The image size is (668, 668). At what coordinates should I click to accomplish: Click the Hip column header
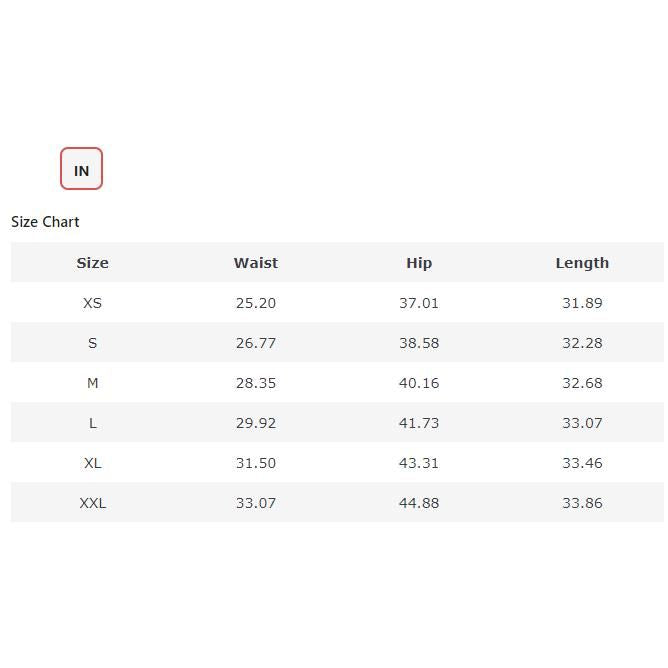[x=419, y=263]
